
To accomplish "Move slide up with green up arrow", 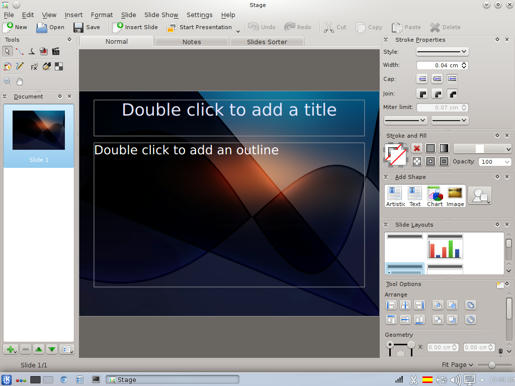I will 39,349.
